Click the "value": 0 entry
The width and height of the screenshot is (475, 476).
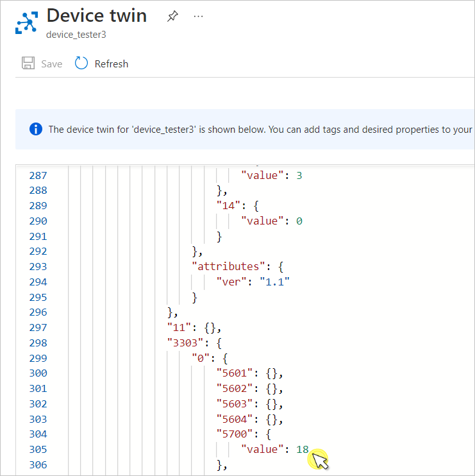(x=271, y=221)
